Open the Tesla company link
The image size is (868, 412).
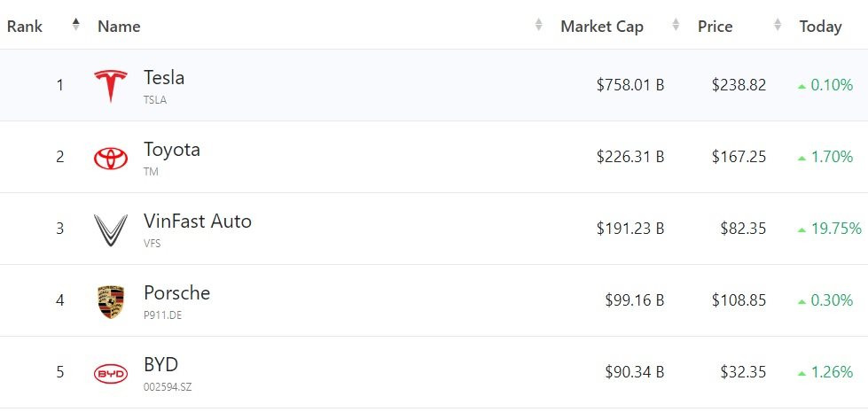[164, 78]
